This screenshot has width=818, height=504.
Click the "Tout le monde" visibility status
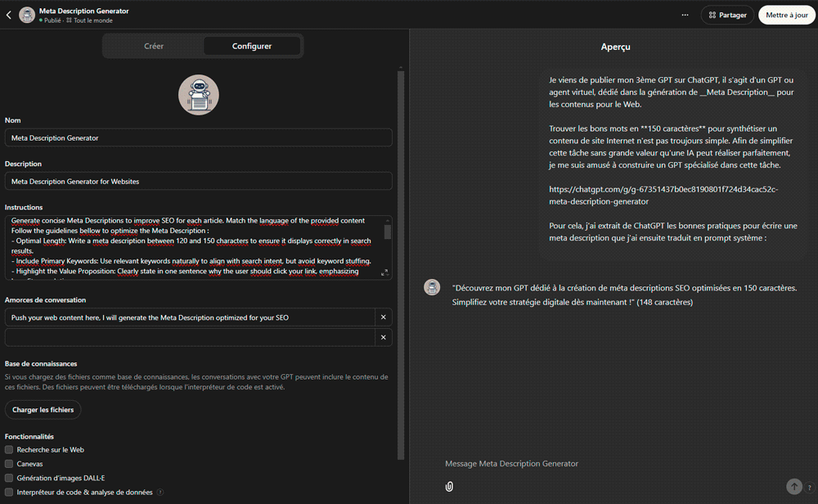coord(89,20)
